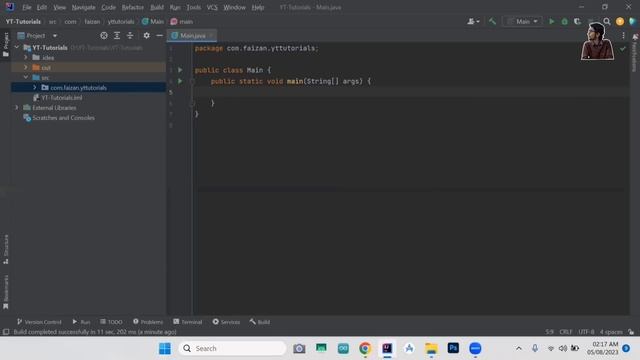Screen dimensions: 640x360
Task: Open the bottom Build tool window
Action: pyautogui.click(x=260, y=322)
